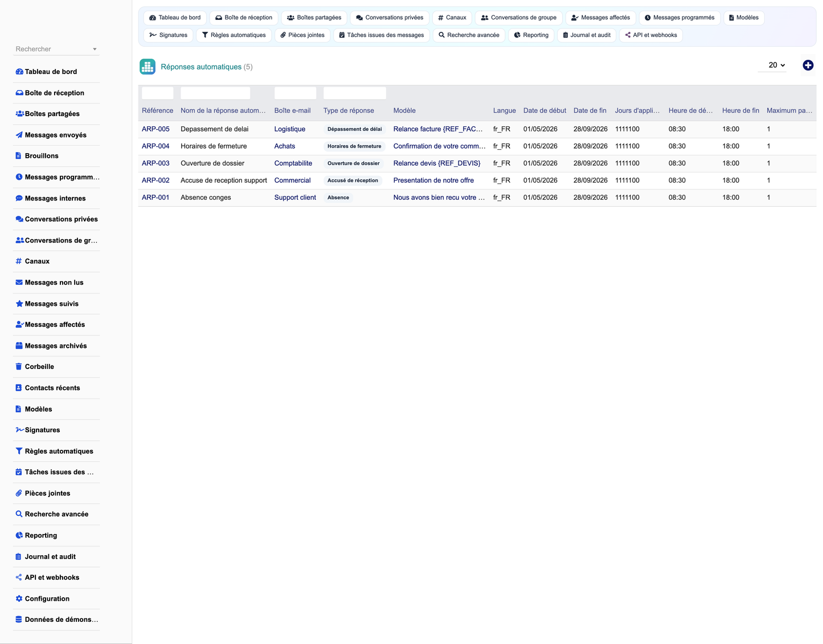The height and width of the screenshot is (644, 823).
Task: Click the Reporting pie-chart icon in sidebar
Action: [19, 535]
